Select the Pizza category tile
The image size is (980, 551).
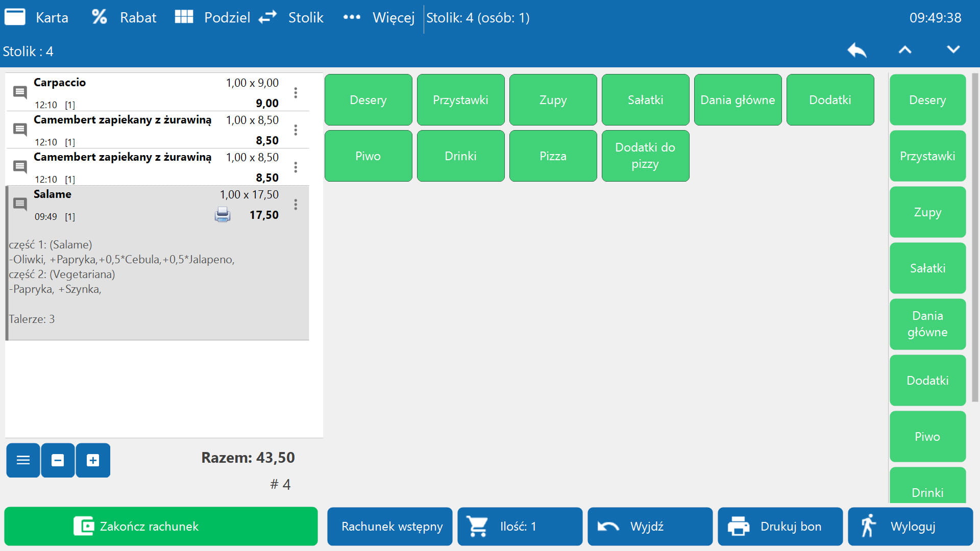pyautogui.click(x=553, y=156)
